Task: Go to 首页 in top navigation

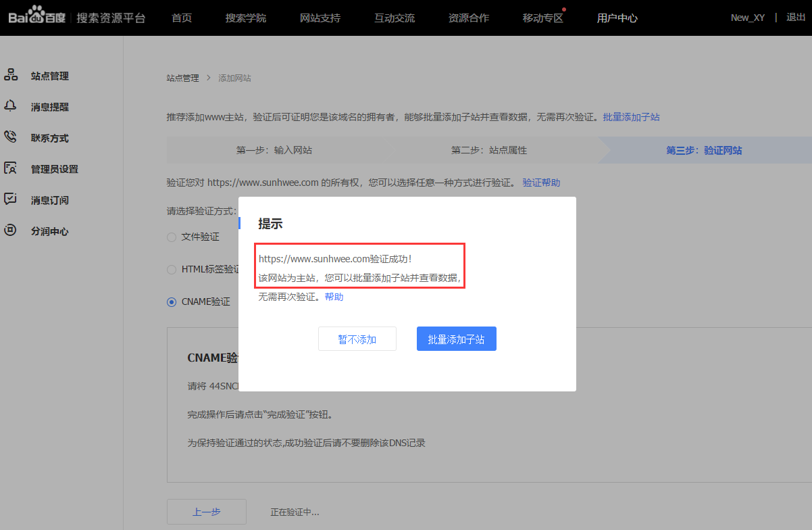Action: 182,18
